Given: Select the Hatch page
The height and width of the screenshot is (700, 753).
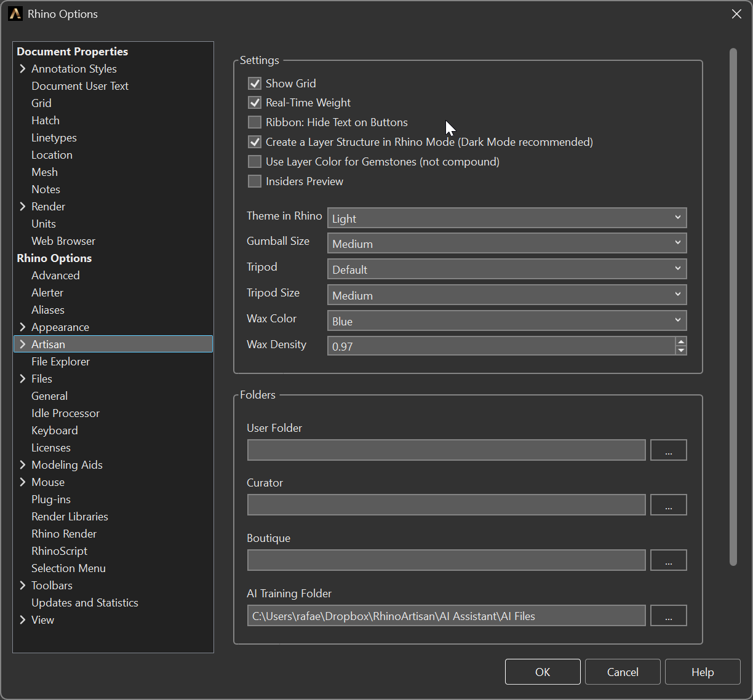Looking at the screenshot, I should point(46,121).
